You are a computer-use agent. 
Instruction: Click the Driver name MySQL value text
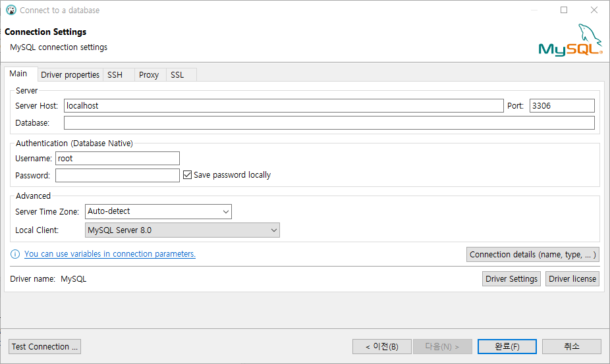click(x=74, y=279)
